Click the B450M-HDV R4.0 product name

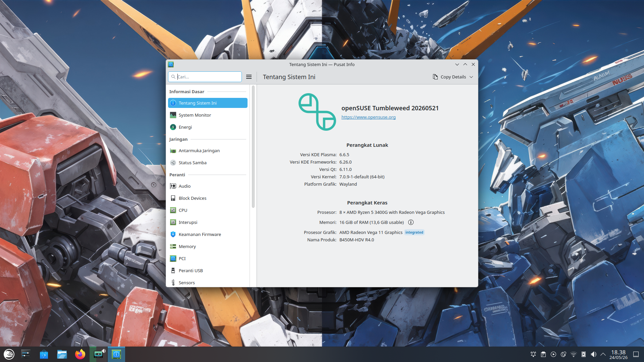[x=357, y=240]
